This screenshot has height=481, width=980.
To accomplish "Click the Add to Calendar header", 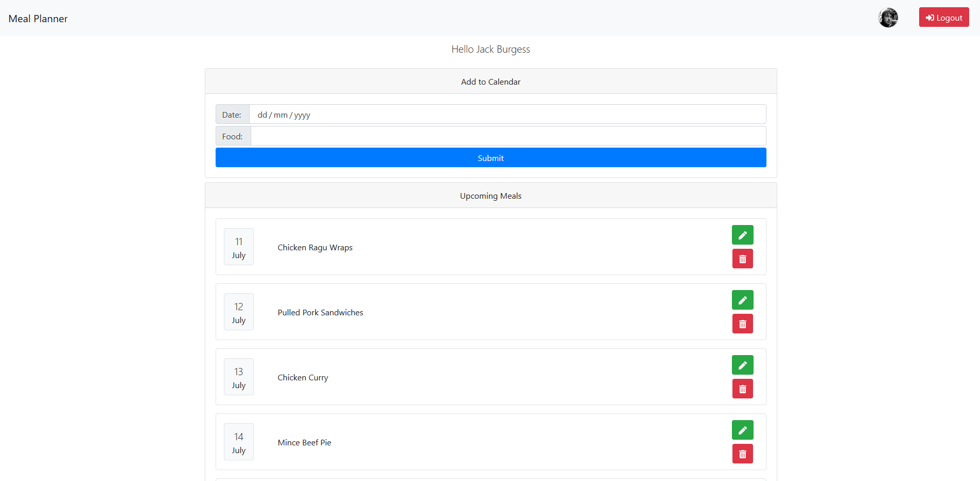I will (491, 82).
